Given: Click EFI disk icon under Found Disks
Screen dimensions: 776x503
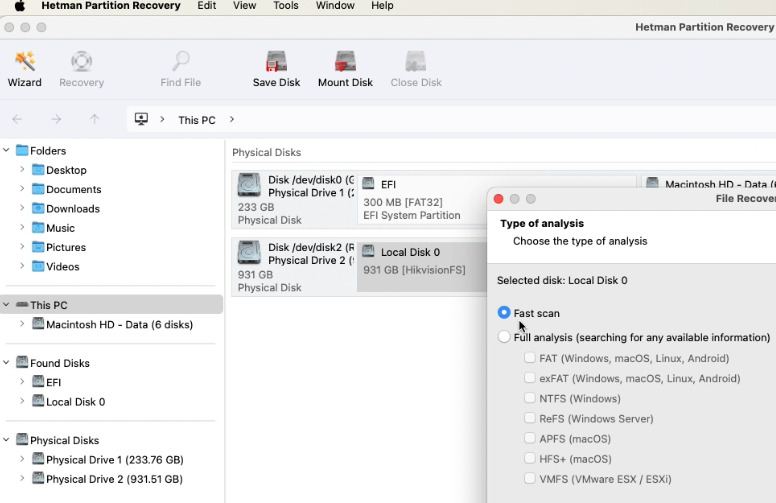Looking at the screenshot, I should 38,382.
